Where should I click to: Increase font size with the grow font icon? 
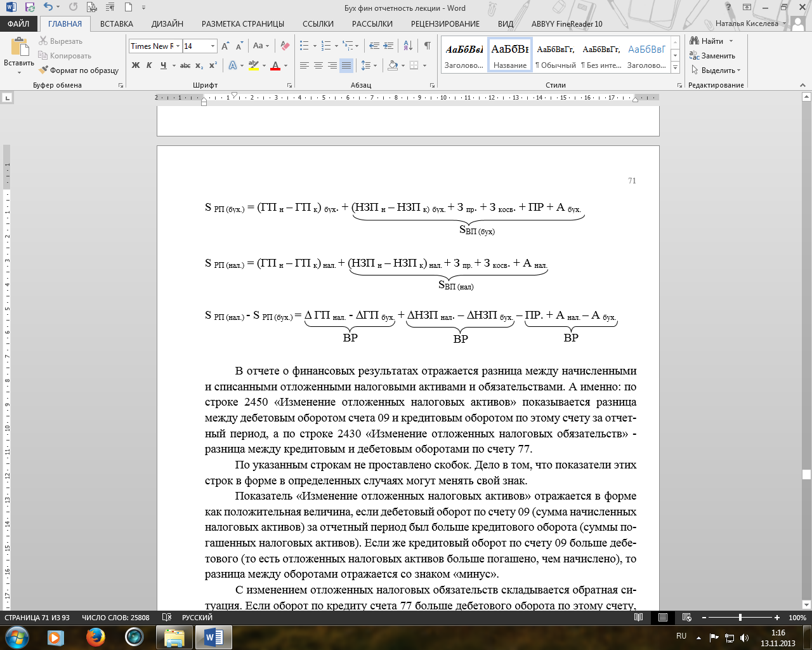tap(226, 46)
